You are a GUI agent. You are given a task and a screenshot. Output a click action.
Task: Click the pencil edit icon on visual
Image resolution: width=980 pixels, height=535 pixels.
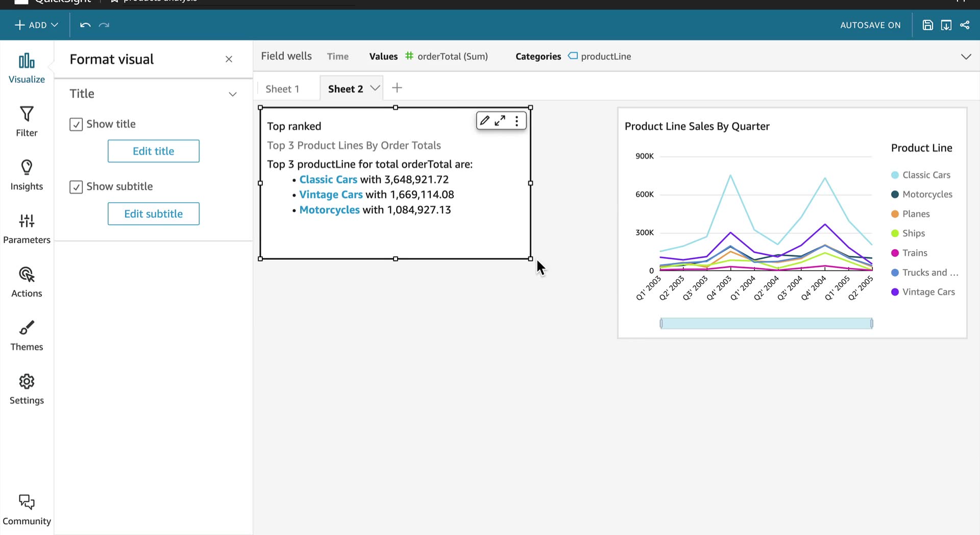coord(485,120)
